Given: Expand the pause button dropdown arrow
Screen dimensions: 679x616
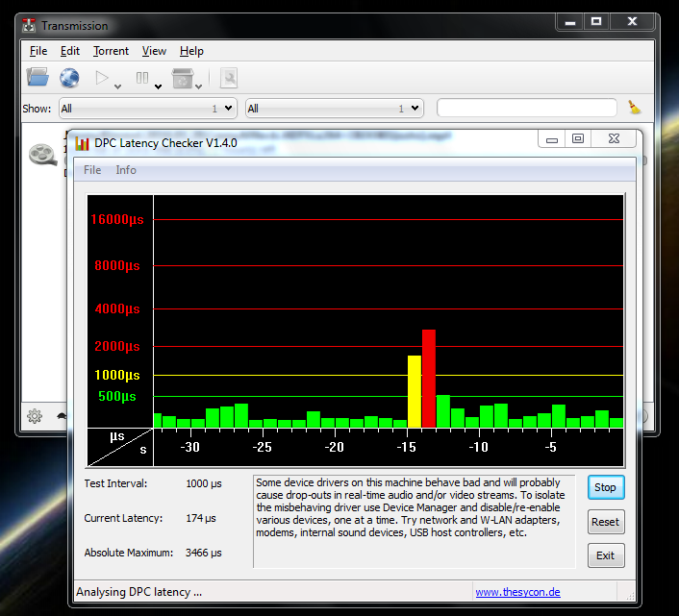Looking at the screenshot, I should [158, 86].
